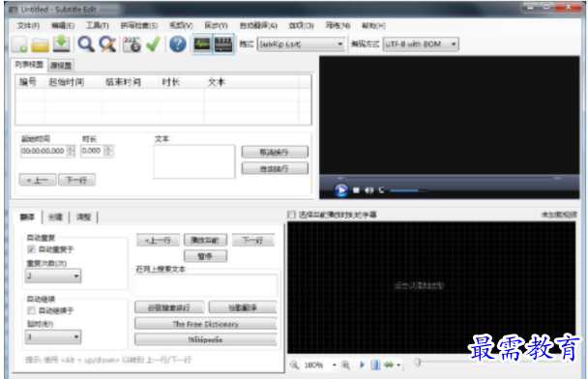Select the 创建 tab
The image size is (588, 379).
pos(56,217)
